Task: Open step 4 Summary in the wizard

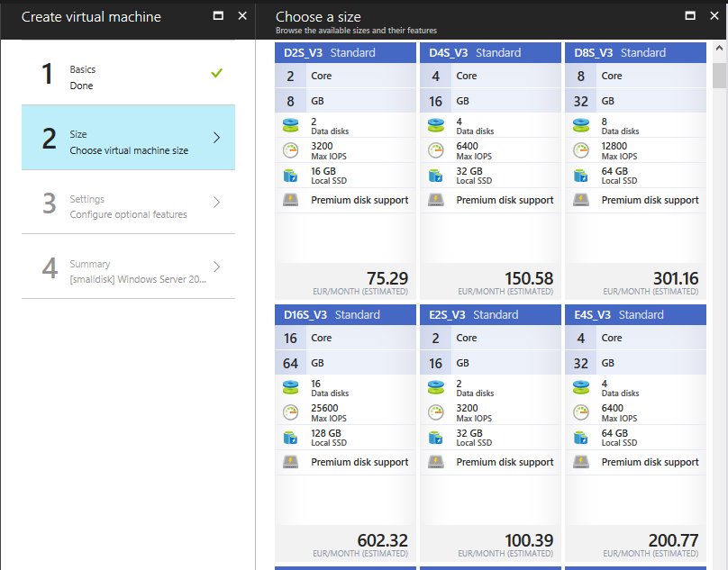Action: click(128, 267)
